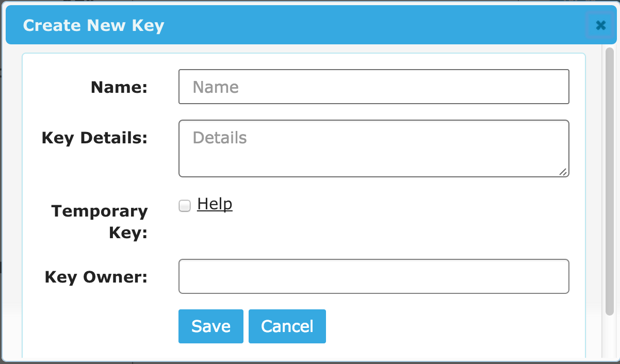Click the "Name" placeholder text
This screenshot has width=620, height=364.
point(216,87)
